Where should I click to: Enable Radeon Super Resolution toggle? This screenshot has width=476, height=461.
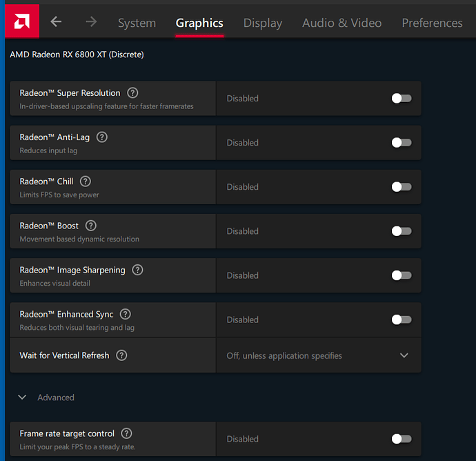[x=401, y=99]
